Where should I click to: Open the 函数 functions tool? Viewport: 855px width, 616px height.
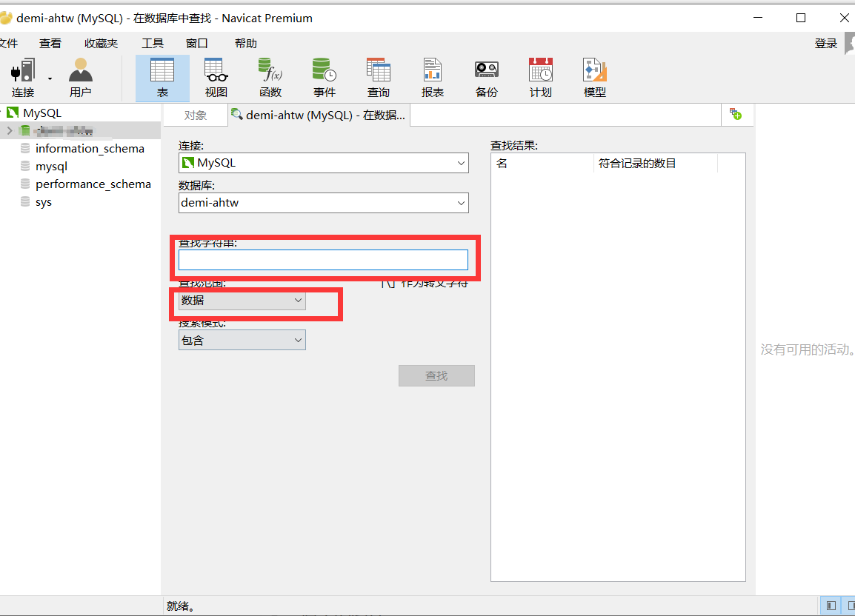pyautogui.click(x=270, y=78)
